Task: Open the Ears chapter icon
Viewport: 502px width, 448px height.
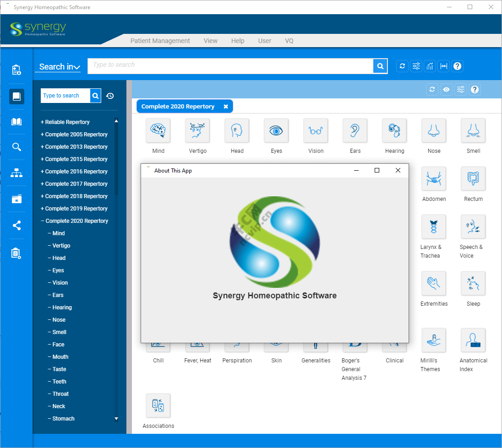Action: [355, 130]
